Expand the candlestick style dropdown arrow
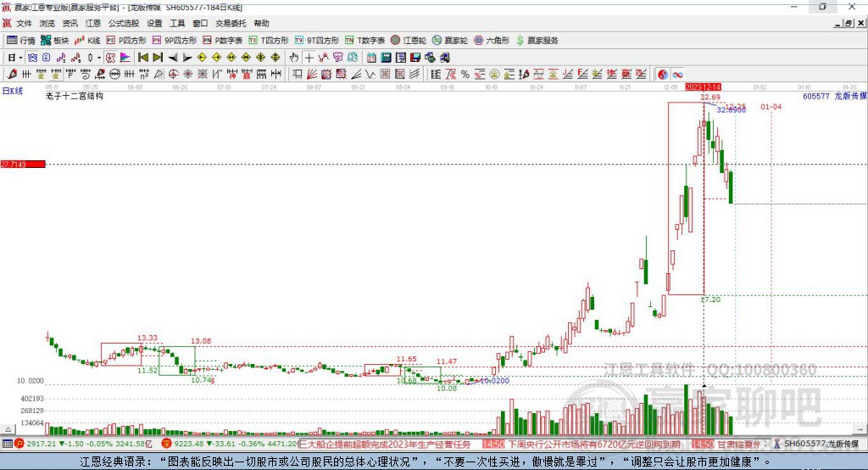 [x=99, y=58]
